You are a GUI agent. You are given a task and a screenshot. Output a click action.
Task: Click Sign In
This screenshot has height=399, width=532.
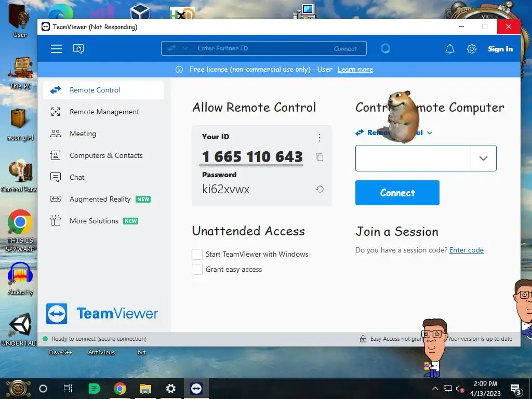point(500,49)
